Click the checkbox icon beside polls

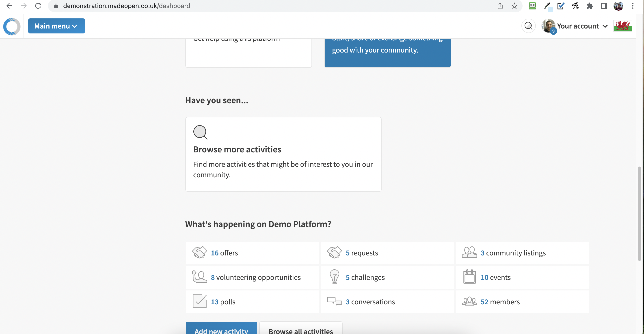click(199, 301)
